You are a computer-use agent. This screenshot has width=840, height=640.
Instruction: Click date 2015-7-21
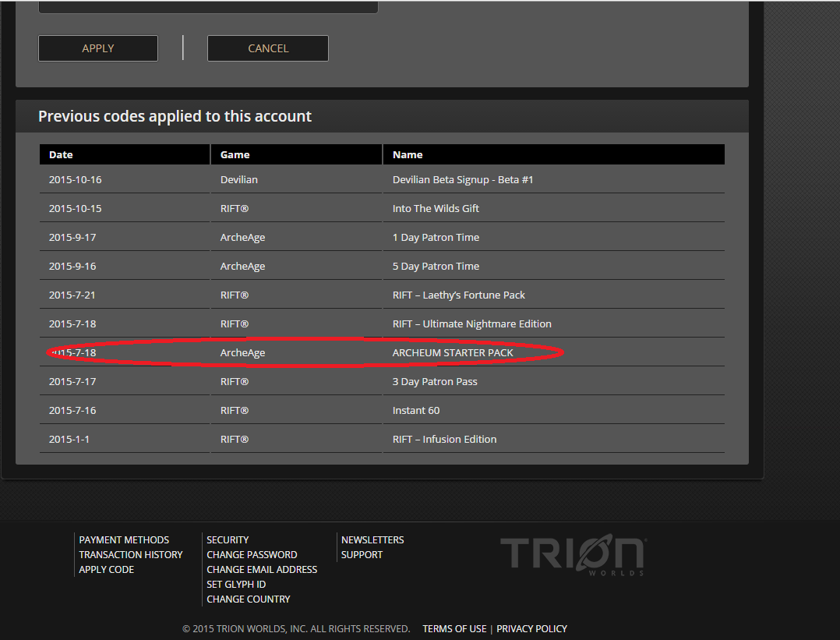pyautogui.click(x=72, y=295)
